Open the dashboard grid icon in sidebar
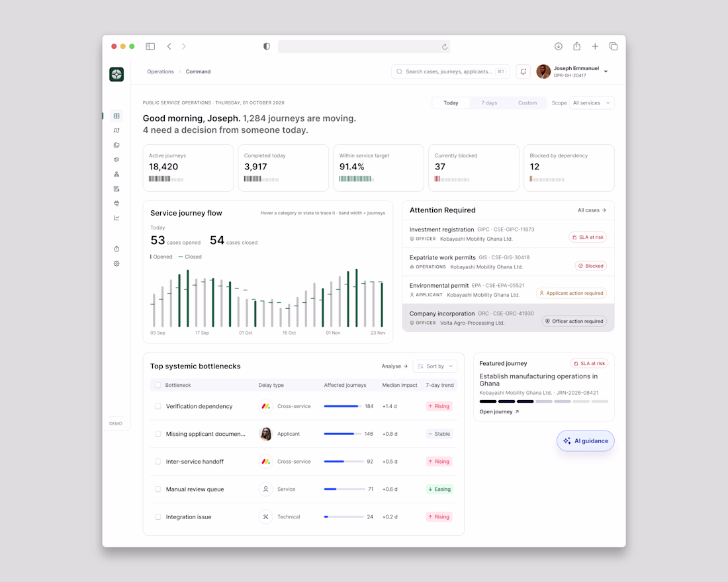728x582 pixels. (116, 116)
